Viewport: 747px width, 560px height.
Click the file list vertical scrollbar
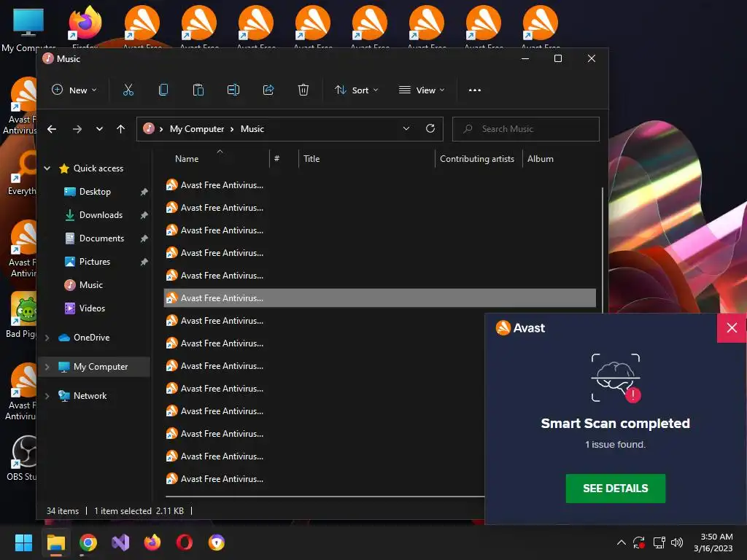(603, 250)
